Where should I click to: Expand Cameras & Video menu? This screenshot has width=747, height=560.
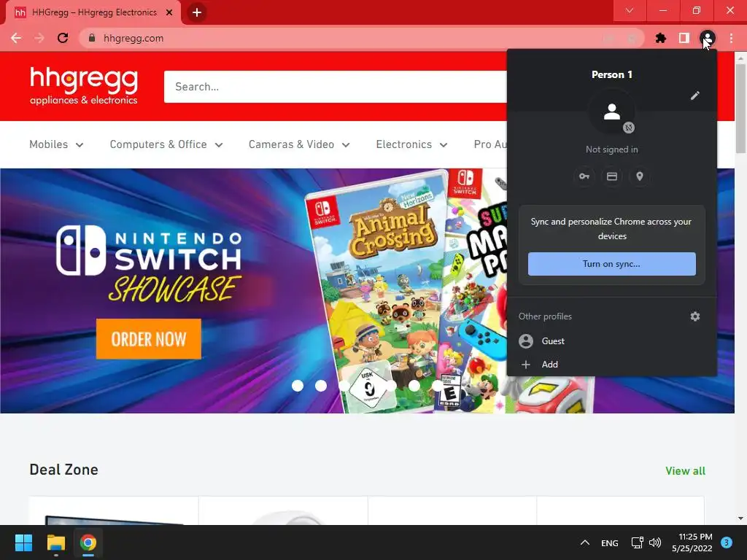coord(299,144)
